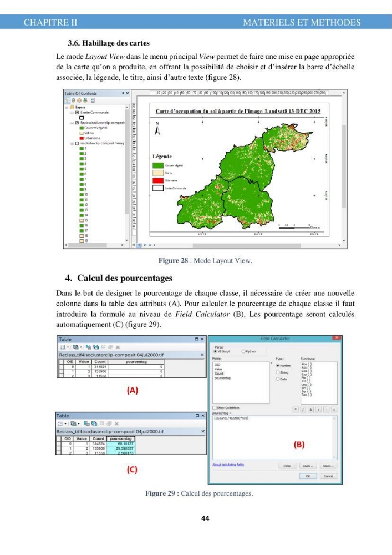Click Select By Attributes in table showing 68.10127
This screenshot has height=555, width=392.
pyautogui.click(x=86, y=423)
